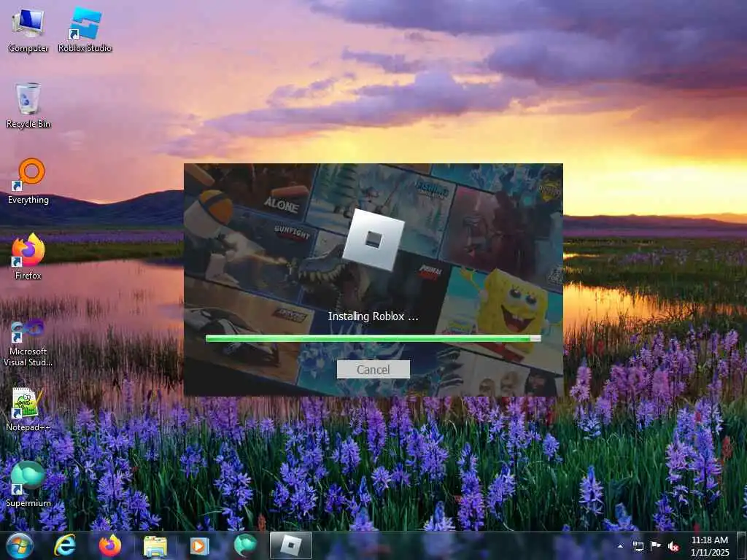Viewport: 747px width, 560px height.
Task: Show hidden system tray icons
Action: pyautogui.click(x=620, y=546)
